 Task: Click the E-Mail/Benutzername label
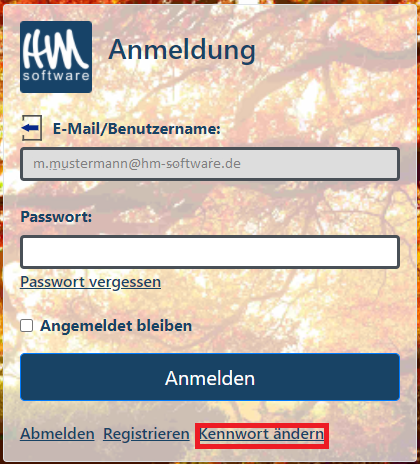click(137, 129)
